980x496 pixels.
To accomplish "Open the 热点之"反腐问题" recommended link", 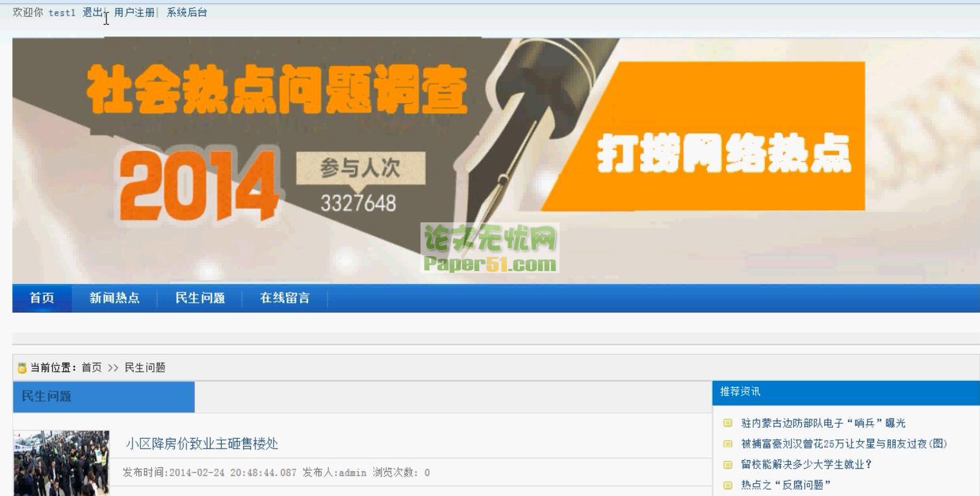I will 786,485.
